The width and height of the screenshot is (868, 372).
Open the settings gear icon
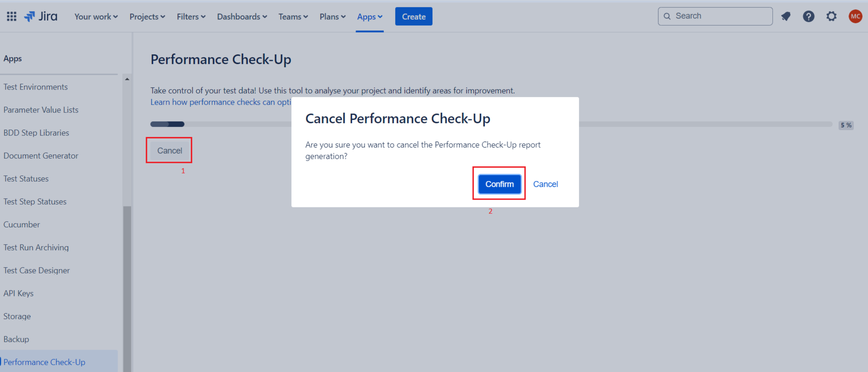831,16
